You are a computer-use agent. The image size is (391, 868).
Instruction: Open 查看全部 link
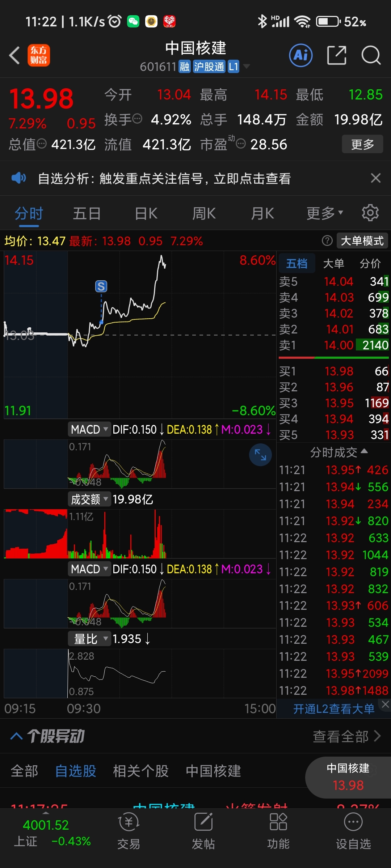[x=347, y=736]
